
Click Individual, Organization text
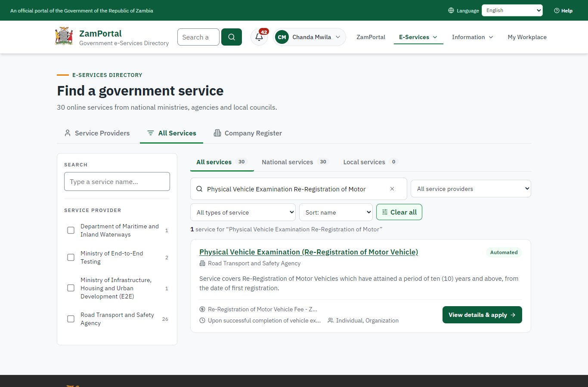(x=367, y=320)
